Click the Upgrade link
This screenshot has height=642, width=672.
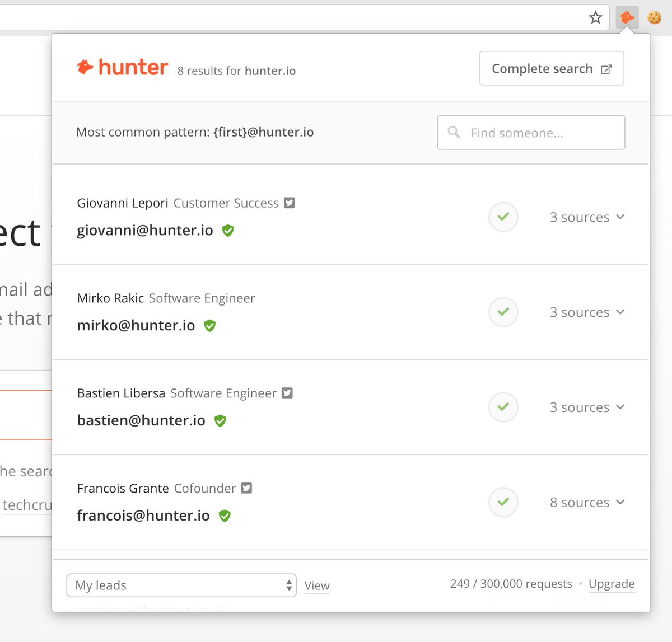[x=612, y=584]
